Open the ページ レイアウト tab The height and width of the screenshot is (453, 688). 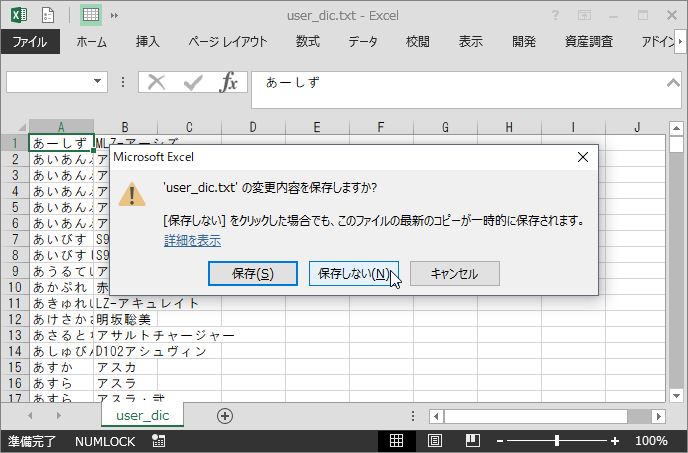[x=228, y=42]
